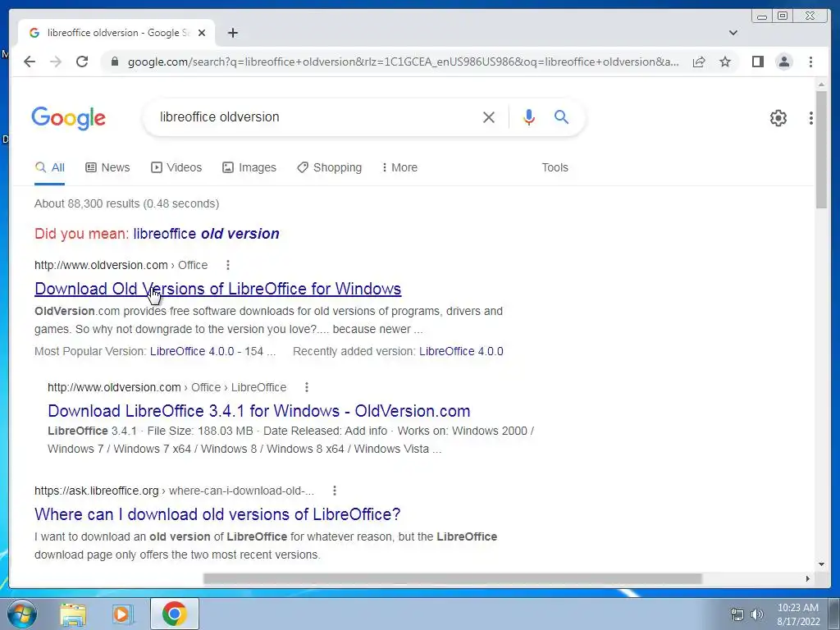840x630 pixels.
Task: View site information via padlock icon
Action: coord(114,62)
